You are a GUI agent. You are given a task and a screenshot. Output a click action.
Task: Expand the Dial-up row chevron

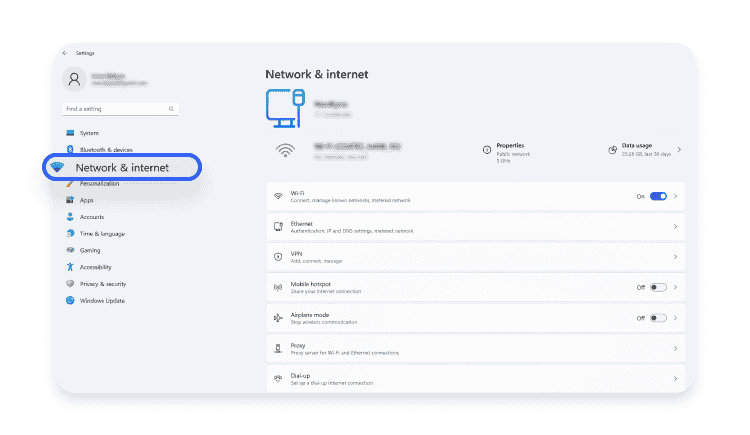click(675, 379)
